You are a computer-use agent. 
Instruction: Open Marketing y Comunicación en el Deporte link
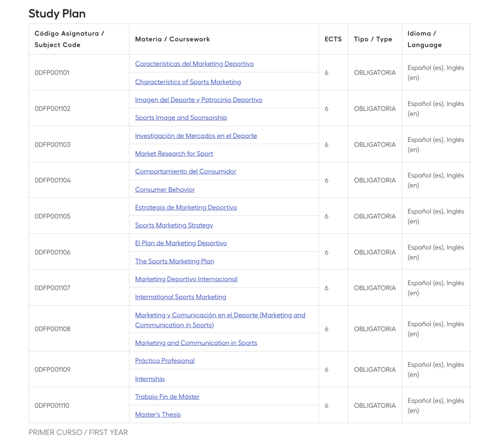point(220,315)
